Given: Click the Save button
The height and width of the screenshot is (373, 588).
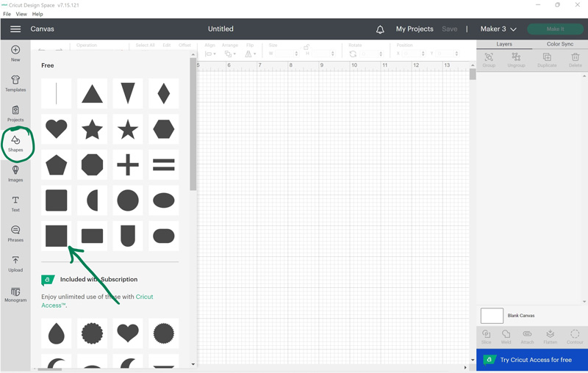Looking at the screenshot, I should click(449, 29).
